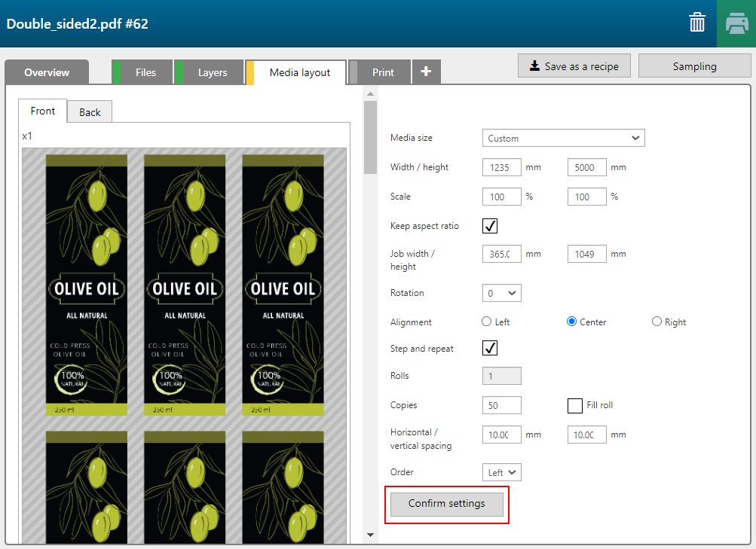Image resolution: width=756 pixels, height=549 pixels.
Task: Toggle the Keep aspect ratio checkbox
Action: pos(490,226)
